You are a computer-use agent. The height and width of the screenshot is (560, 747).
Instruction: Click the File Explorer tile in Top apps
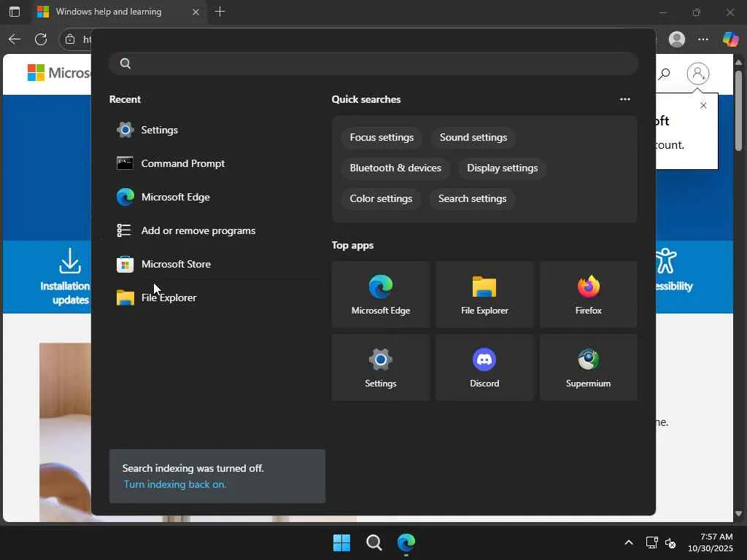click(484, 295)
